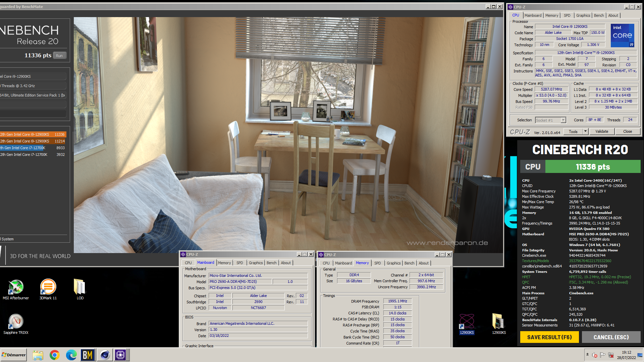
Task: Click the Close button in CPU-Z
Action: point(628,131)
